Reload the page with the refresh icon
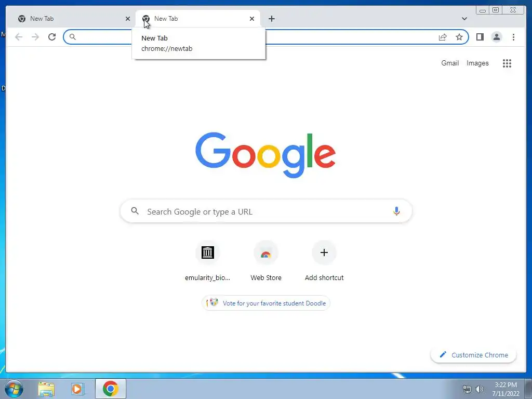The height and width of the screenshot is (399, 532). point(52,37)
